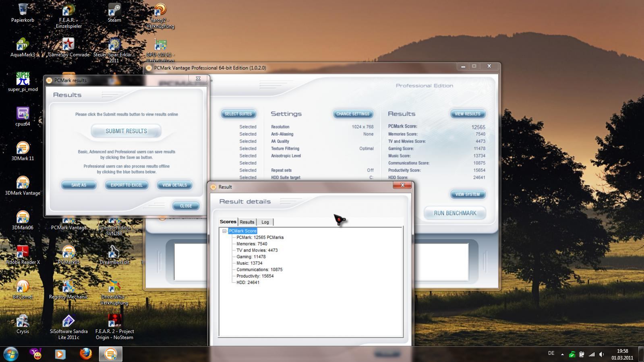644x362 pixels.
Task: Click the RUN BENCHMARK button
Action: (455, 213)
